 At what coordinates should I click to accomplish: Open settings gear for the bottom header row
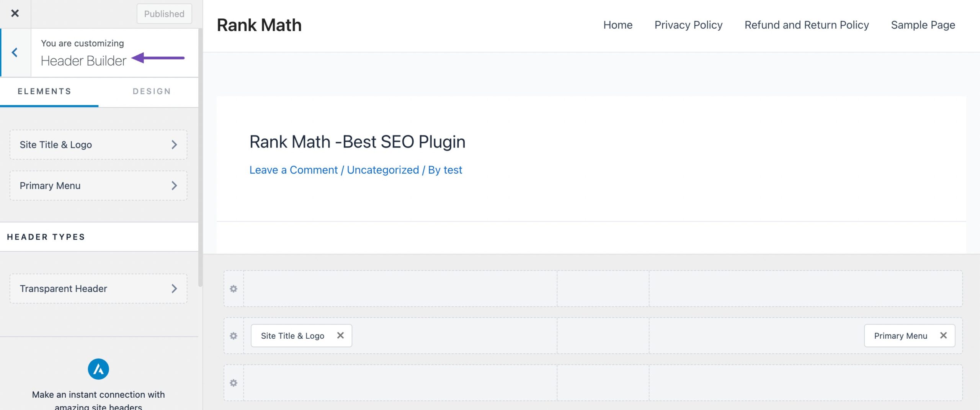(234, 383)
